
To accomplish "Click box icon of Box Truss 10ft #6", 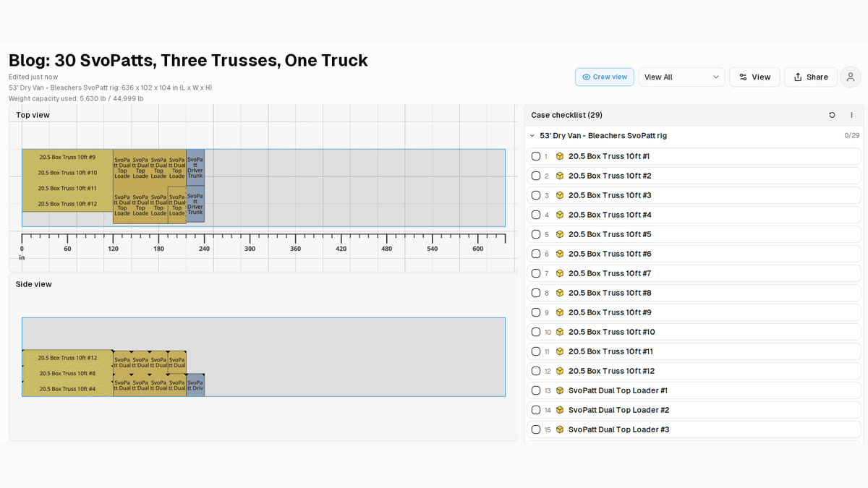I will coord(560,254).
